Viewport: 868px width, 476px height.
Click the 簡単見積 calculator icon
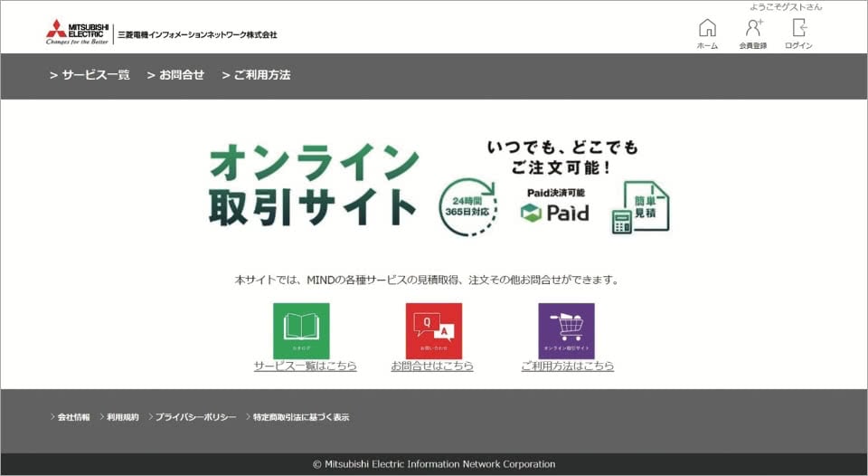click(x=640, y=207)
